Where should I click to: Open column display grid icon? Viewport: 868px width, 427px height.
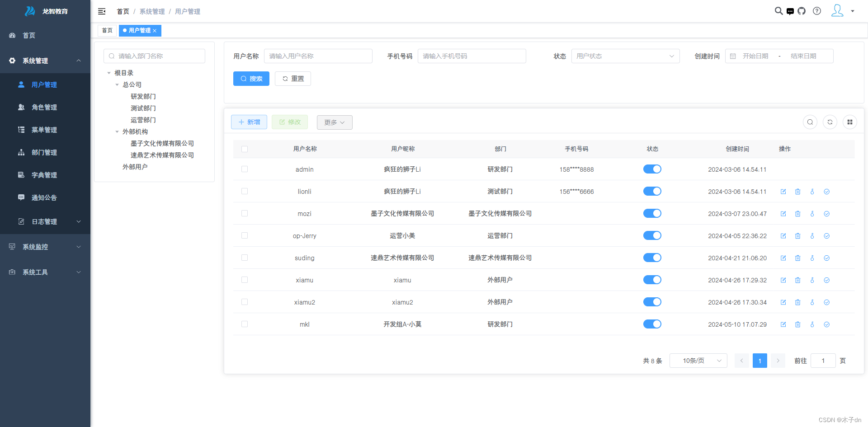tap(850, 122)
